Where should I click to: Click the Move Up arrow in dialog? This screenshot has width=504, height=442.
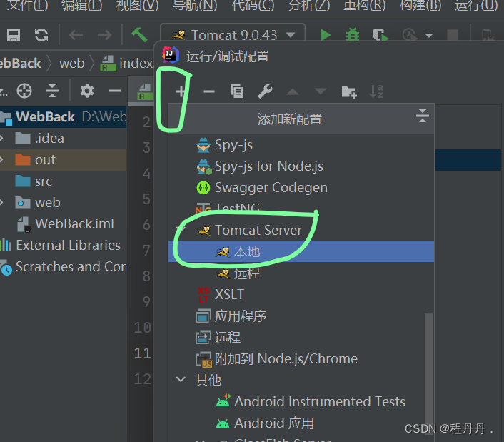coord(293,92)
